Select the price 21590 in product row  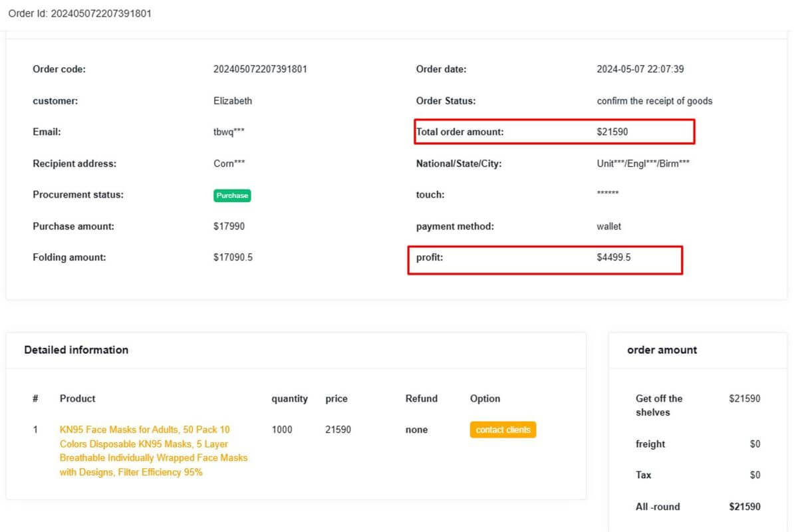(338, 430)
